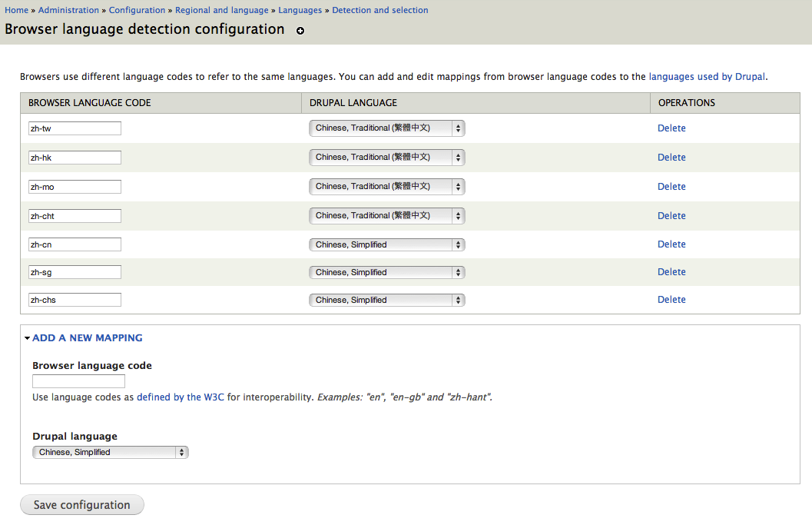
Task: Delete the zh-hk mapping
Action: [671, 157]
